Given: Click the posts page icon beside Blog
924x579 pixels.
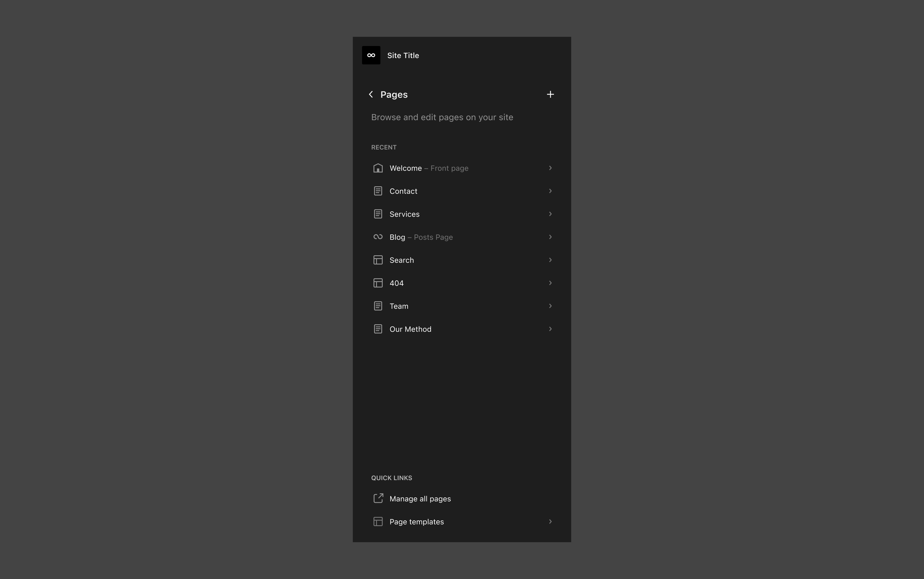Looking at the screenshot, I should pos(378,237).
